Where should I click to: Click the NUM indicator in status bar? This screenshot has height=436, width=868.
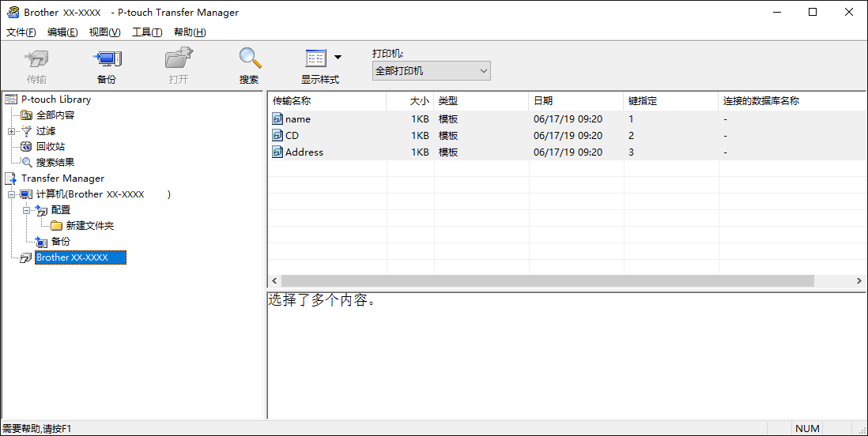point(807,429)
